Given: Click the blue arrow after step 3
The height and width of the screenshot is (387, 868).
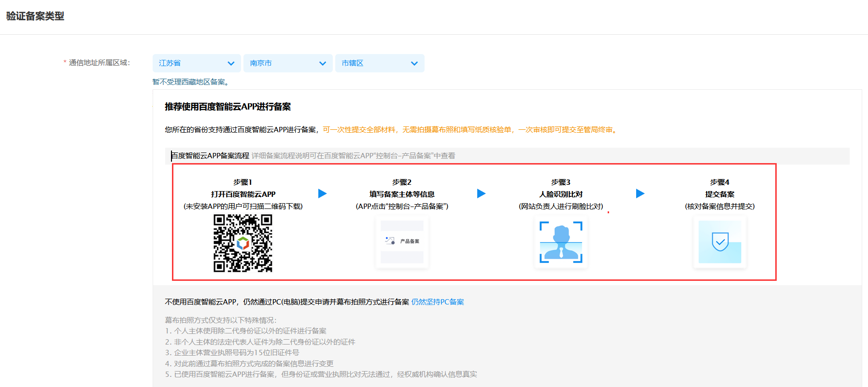Looking at the screenshot, I should (x=640, y=193).
